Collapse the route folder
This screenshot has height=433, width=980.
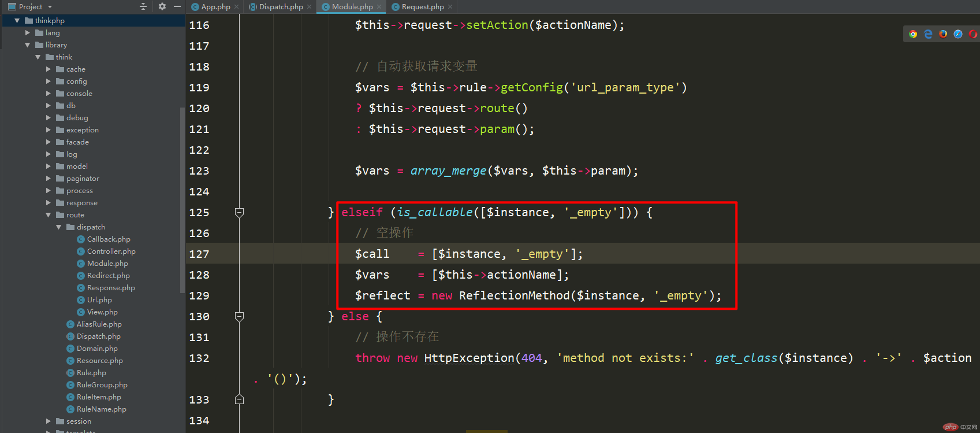tap(49, 214)
